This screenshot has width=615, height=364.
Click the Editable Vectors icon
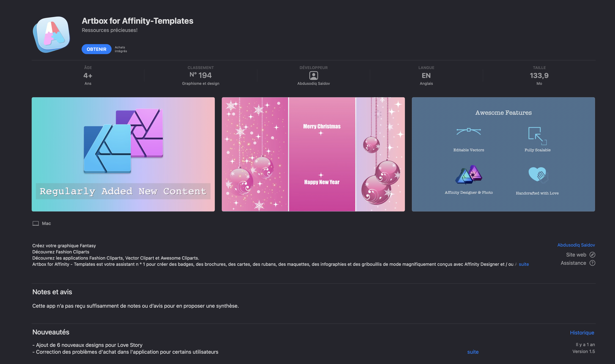click(x=468, y=132)
